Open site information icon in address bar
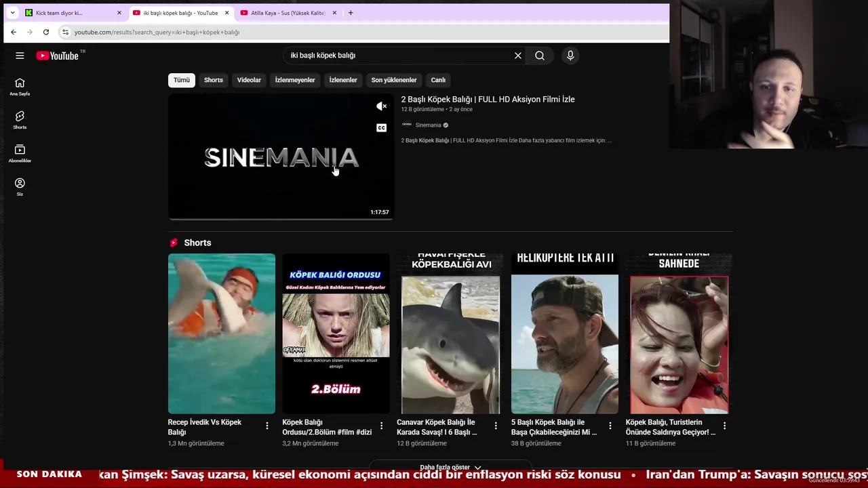868x488 pixels. [x=65, y=32]
